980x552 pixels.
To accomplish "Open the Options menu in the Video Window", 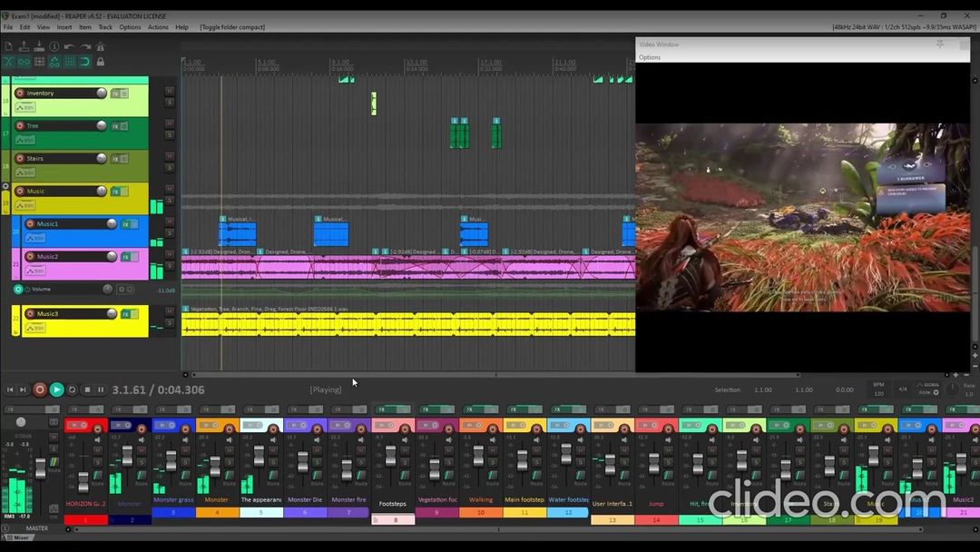I will (650, 57).
